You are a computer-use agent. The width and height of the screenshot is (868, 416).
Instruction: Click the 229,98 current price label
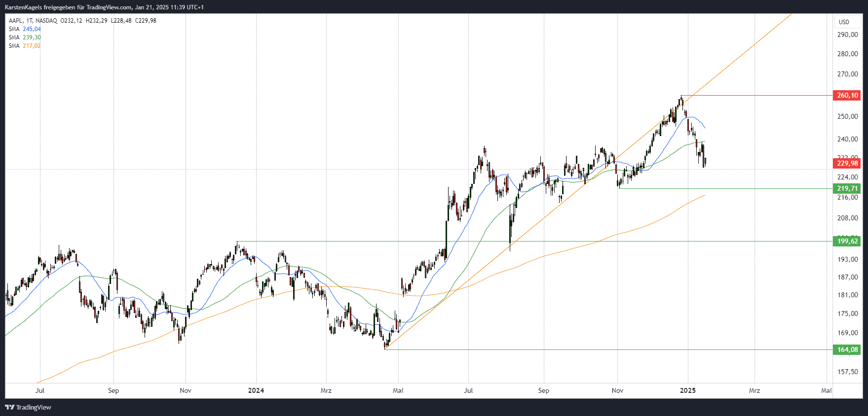[847, 163]
